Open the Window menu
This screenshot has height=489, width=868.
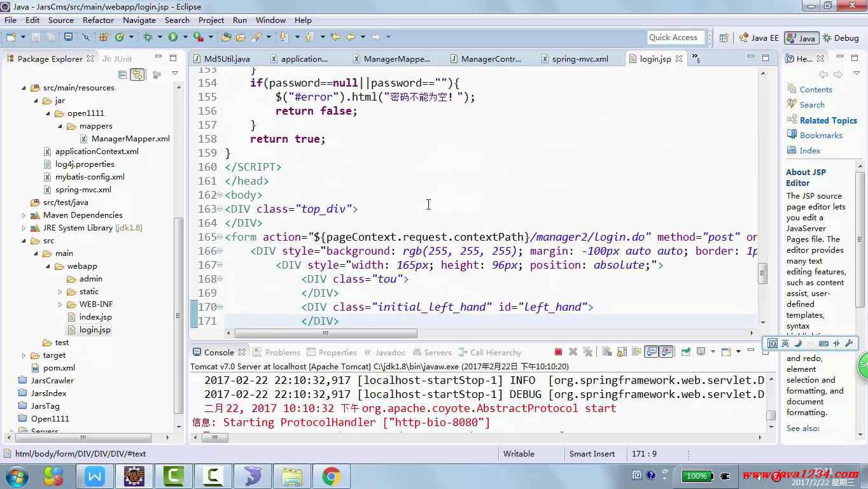point(270,20)
